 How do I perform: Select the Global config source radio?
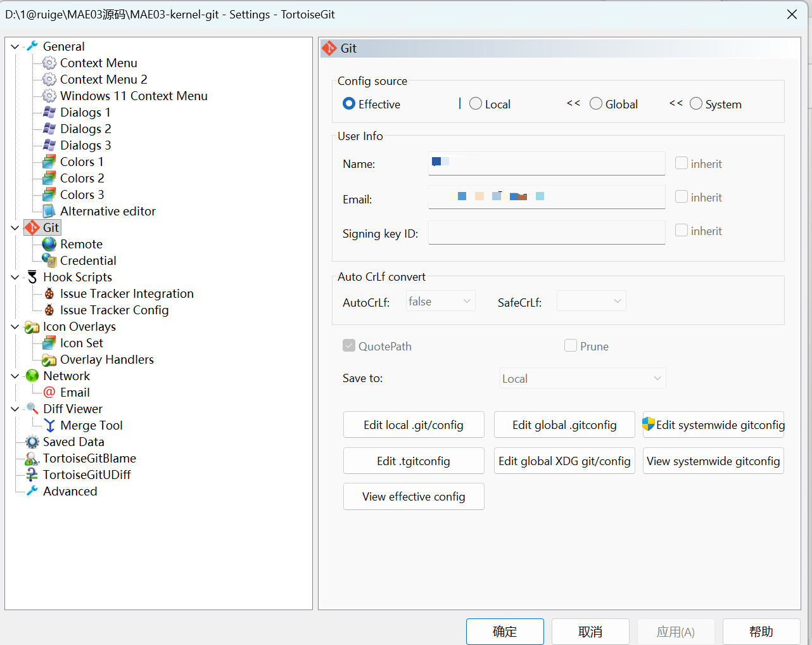tap(596, 103)
